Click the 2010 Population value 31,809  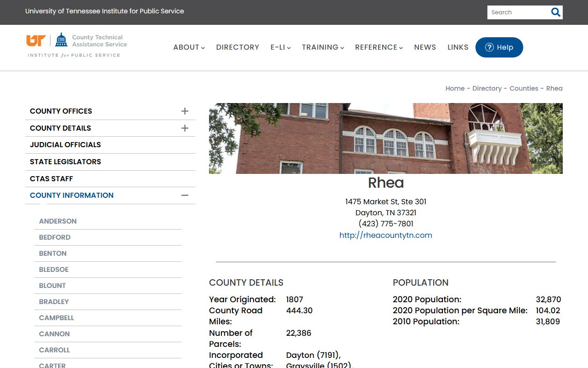(x=548, y=322)
